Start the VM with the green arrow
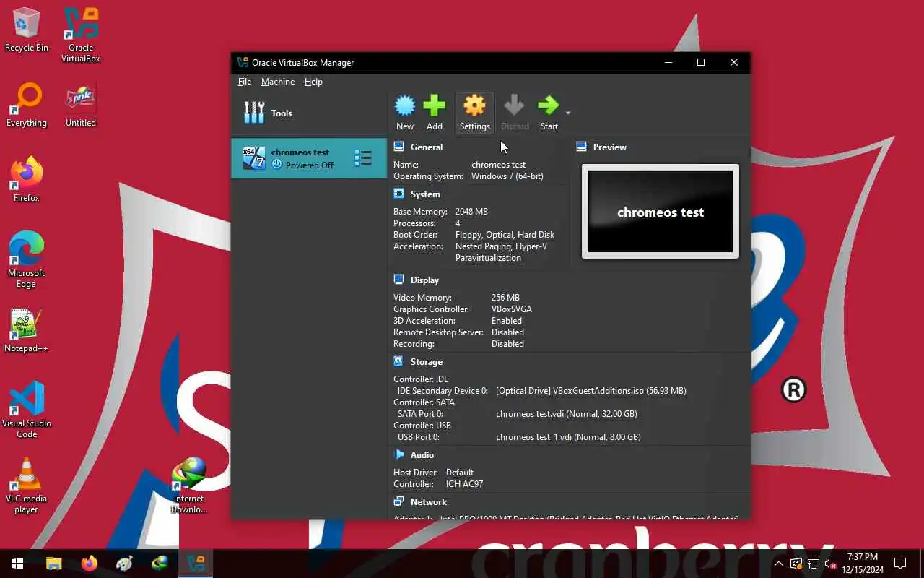This screenshot has height=578, width=924. [549, 113]
